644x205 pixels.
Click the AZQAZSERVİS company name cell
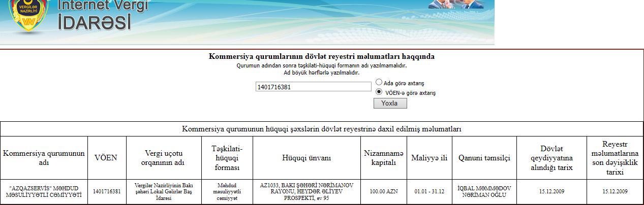tap(44, 192)
